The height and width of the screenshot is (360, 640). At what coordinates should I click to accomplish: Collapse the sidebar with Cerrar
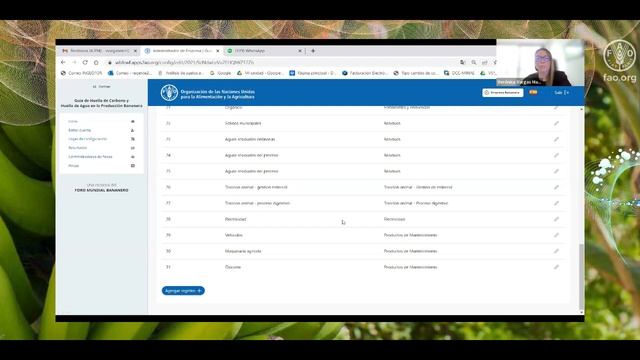coord(102,87)
